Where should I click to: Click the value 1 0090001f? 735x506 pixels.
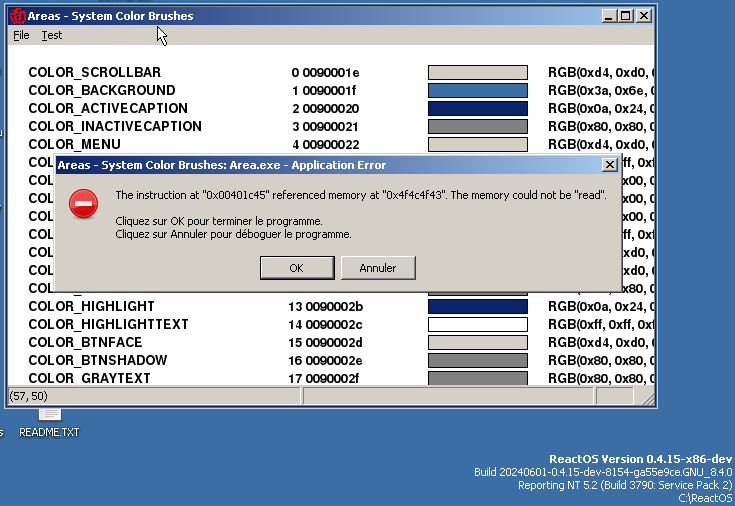point(324,91)
